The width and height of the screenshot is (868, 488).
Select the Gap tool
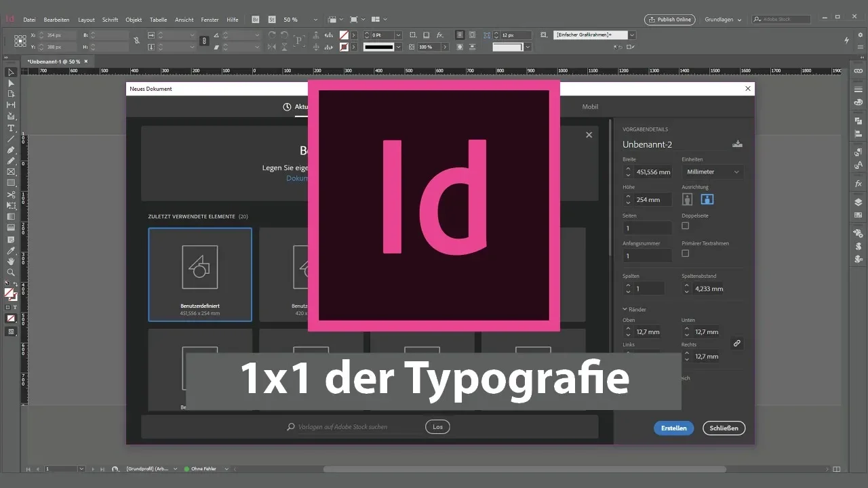pyautogui.click(x=11, y=105)
